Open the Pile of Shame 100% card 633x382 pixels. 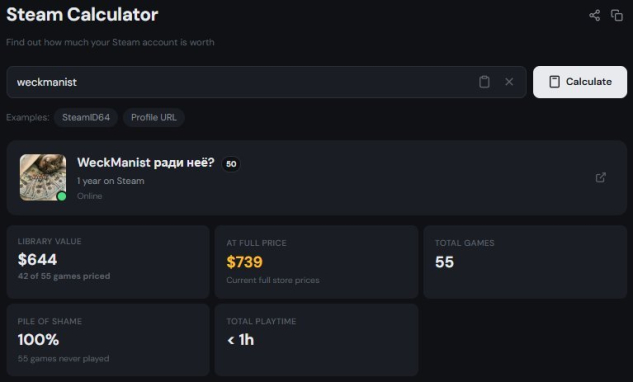pyautogui.click(x=108, y=340)
